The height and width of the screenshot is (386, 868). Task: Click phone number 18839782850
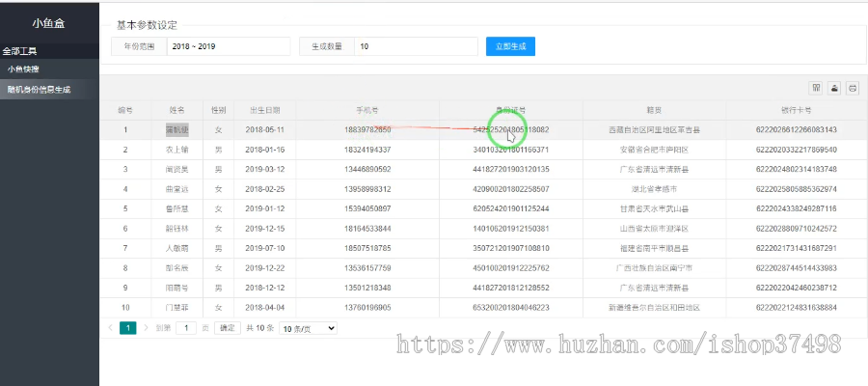point(367,130)
